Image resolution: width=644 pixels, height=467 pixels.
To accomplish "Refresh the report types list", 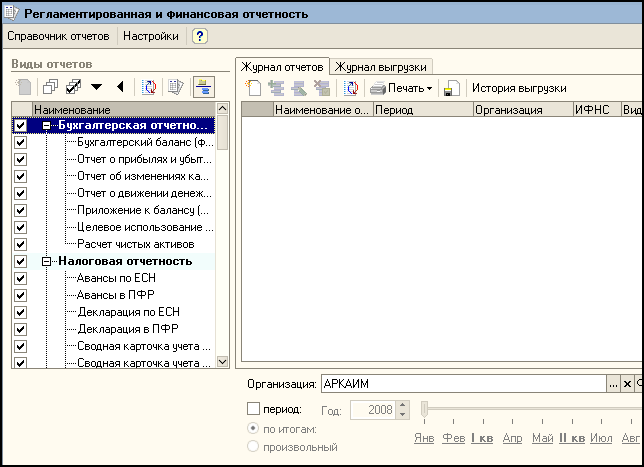I will pyautogui.click(x=149, y=87).
